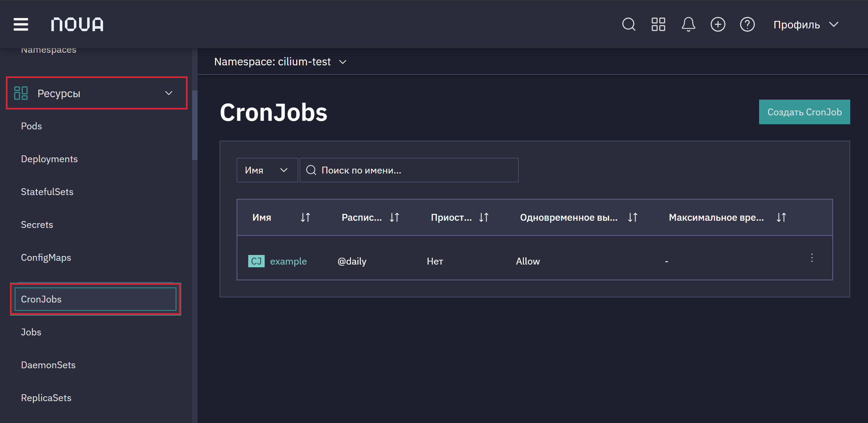Open the hamburger main menu
This screenshot has width=868, height=423.
click(x=21, y=24)
